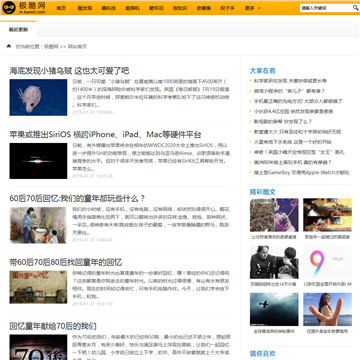Select the 最近更新 tab
Image resolution: width=360 pixels, height=360 pixels.
(x=18, y=29)
